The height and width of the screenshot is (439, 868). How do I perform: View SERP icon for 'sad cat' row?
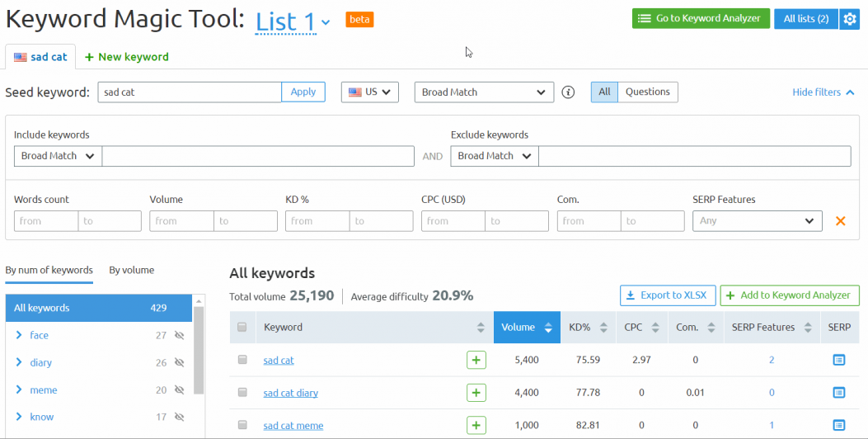pos(839,361)
